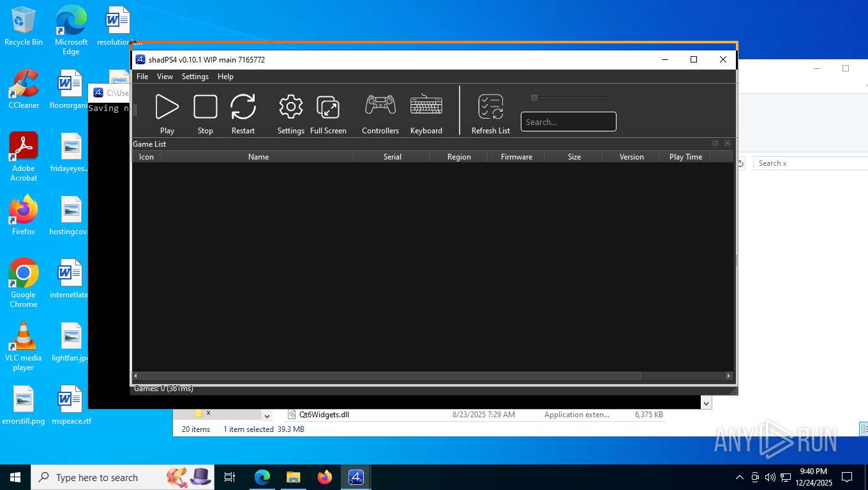Viewport: 868px width, 490px height.
Task: Sort game list by Name column
Action: coord(258,157)
